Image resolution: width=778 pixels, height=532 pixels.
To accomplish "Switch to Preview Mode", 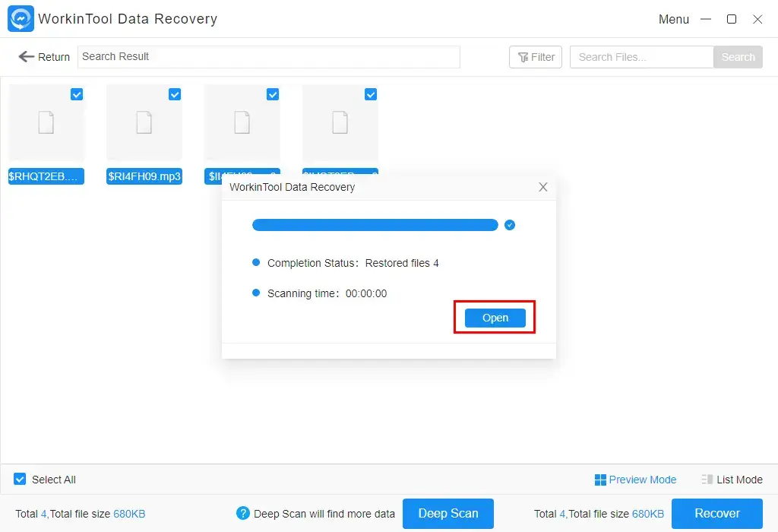I will 635,480.
